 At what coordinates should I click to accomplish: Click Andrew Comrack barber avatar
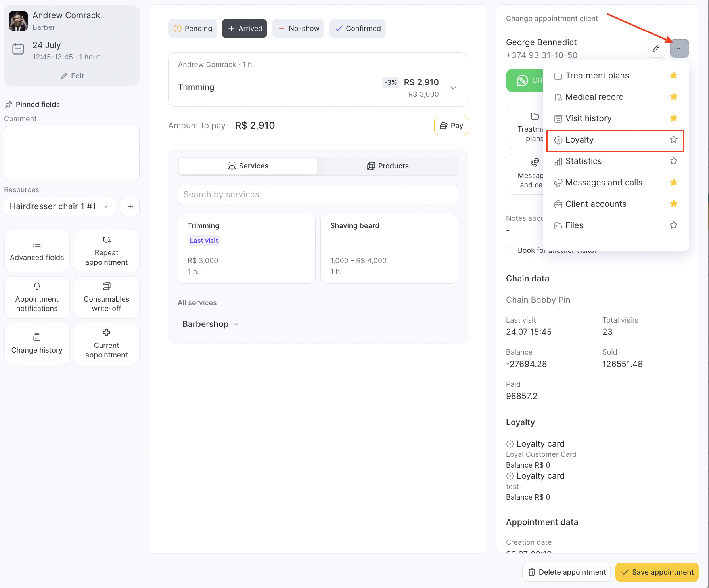point(18,21)
